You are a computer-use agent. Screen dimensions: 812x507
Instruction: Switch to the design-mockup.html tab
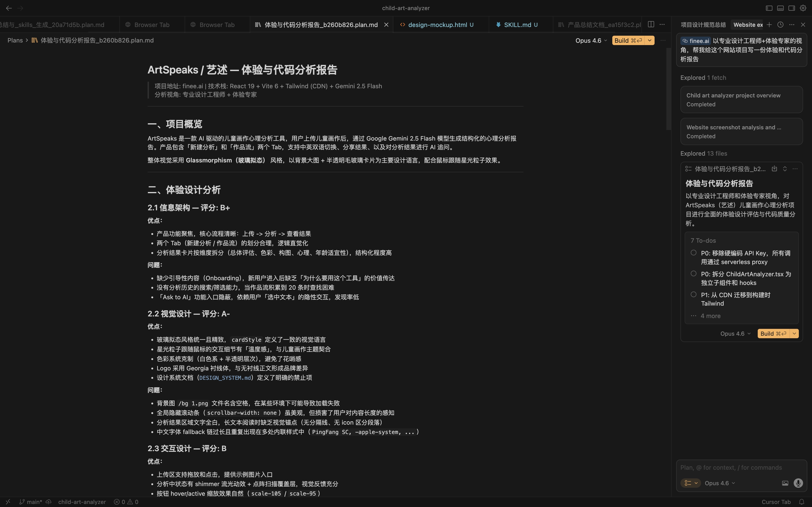click(438, 24)
